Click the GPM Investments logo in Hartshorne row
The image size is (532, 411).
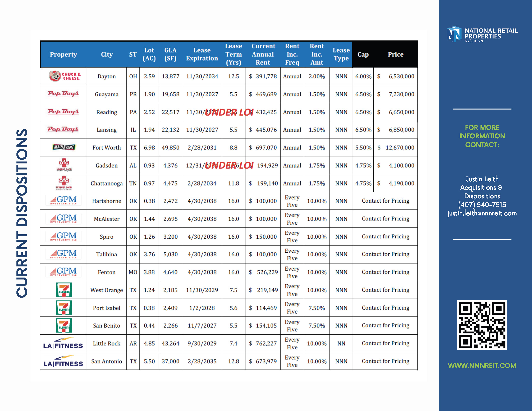pyautogui.click(x=63, y=200)
